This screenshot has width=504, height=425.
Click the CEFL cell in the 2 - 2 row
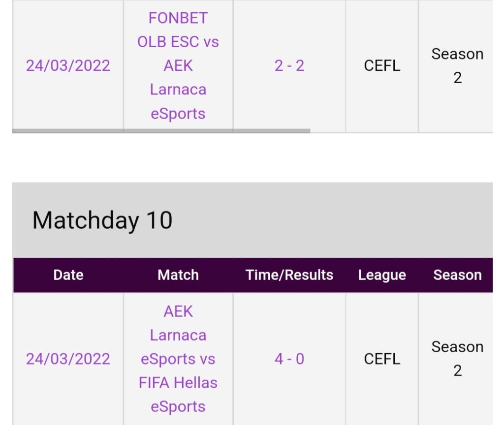(x=382, y=65)
